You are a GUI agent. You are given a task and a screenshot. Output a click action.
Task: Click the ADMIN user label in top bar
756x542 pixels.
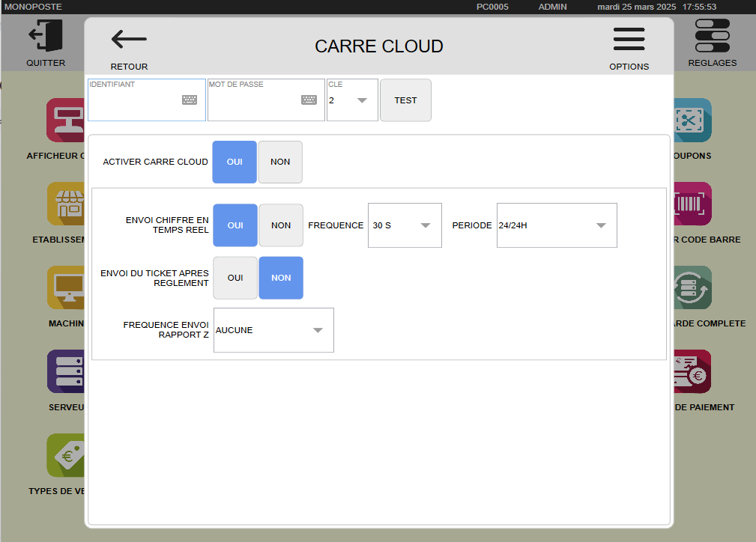point(552,7)
